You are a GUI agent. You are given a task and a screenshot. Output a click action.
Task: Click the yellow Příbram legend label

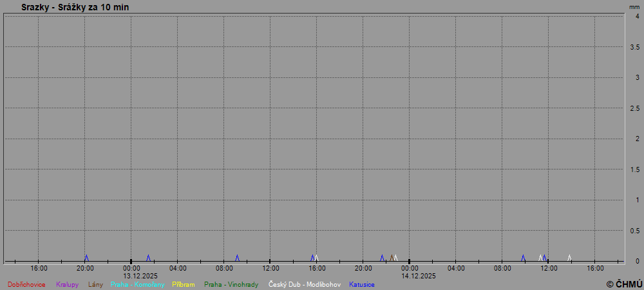pyautogui.click(x=183, y=284)
